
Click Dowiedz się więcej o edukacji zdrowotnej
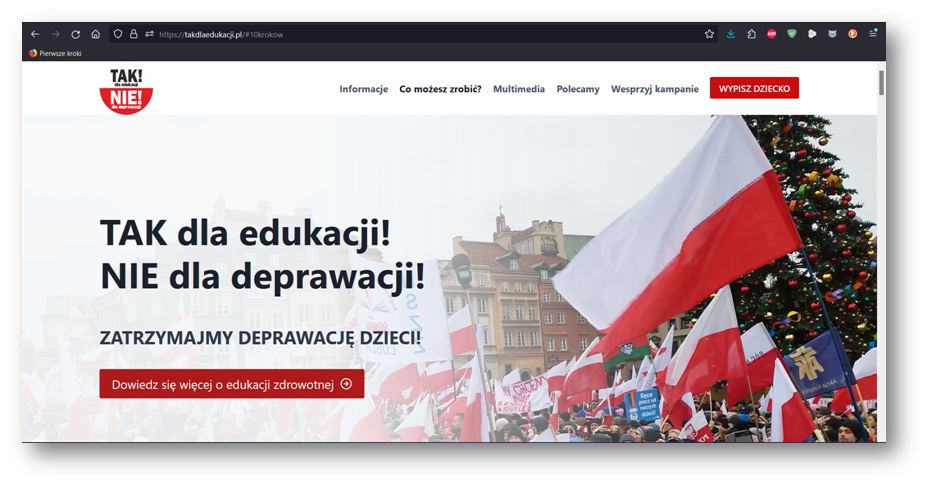coord(231,384)
